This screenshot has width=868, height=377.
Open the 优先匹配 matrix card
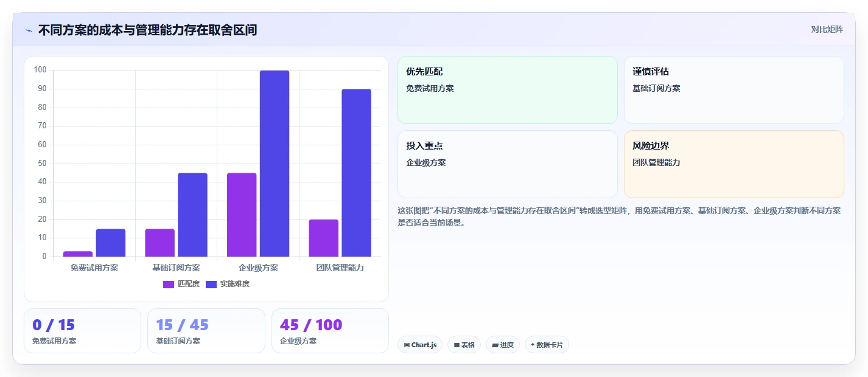click(508, 90)
